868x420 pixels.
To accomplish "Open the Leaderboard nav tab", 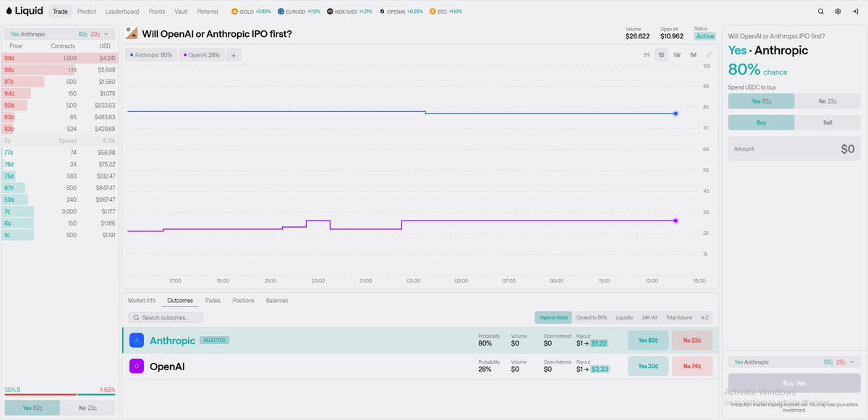I will click(122, 12).
